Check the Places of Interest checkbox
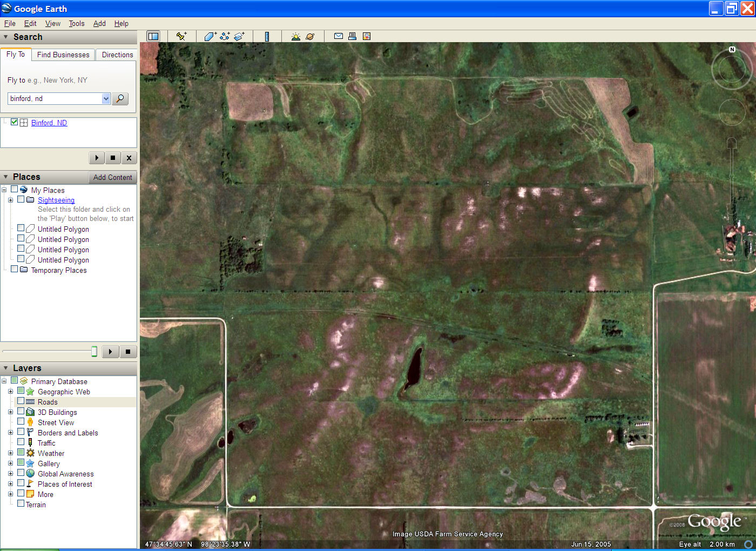This screenshot has height=551, width=756. click(21, 483)
